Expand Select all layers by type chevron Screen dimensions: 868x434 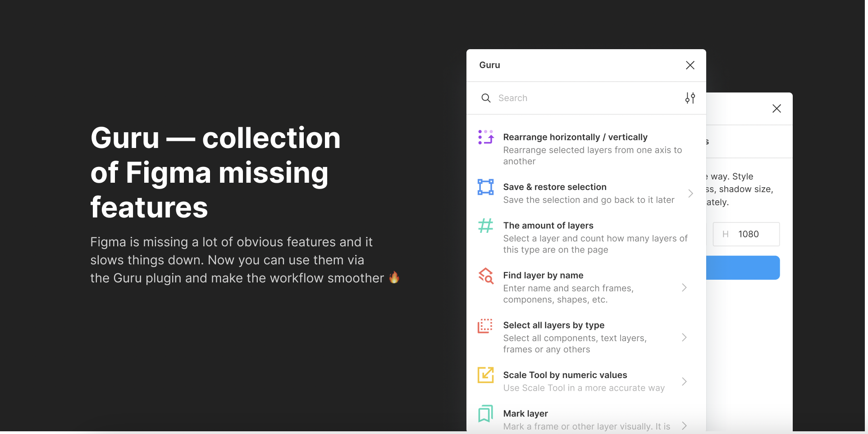(x=684, y=337)
